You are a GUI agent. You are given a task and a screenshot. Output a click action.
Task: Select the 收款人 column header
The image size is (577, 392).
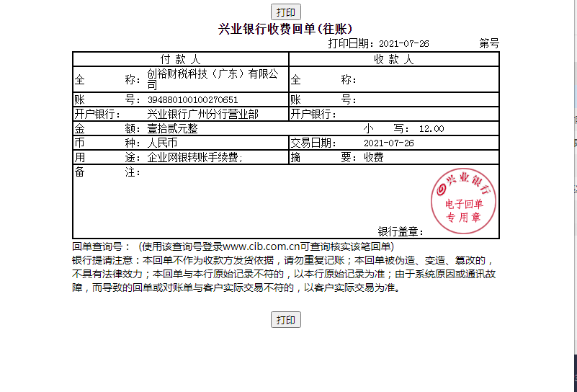[x=393, y=59]
